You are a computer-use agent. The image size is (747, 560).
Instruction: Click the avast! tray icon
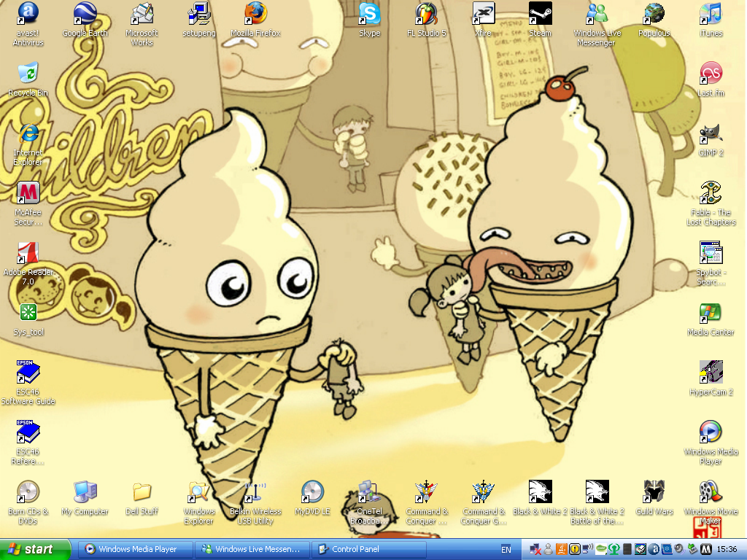pyautogui.click(x=654, y=549)
